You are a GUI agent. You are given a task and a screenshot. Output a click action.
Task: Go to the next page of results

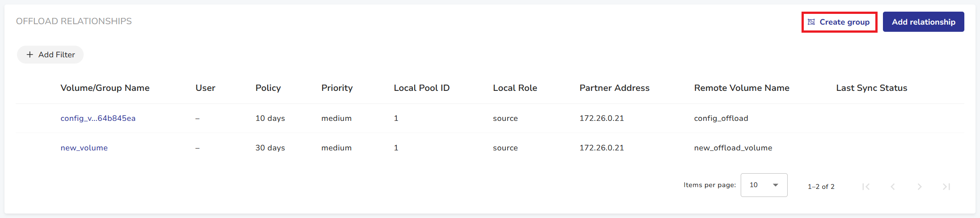point(920,187)
